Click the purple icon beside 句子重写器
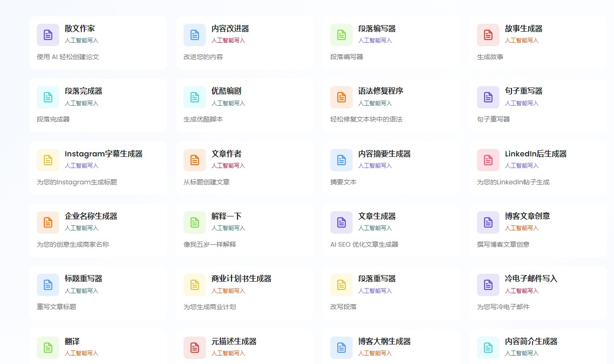Screen dimensions: 614x364 pyautogui.click(x=488, y=97)
